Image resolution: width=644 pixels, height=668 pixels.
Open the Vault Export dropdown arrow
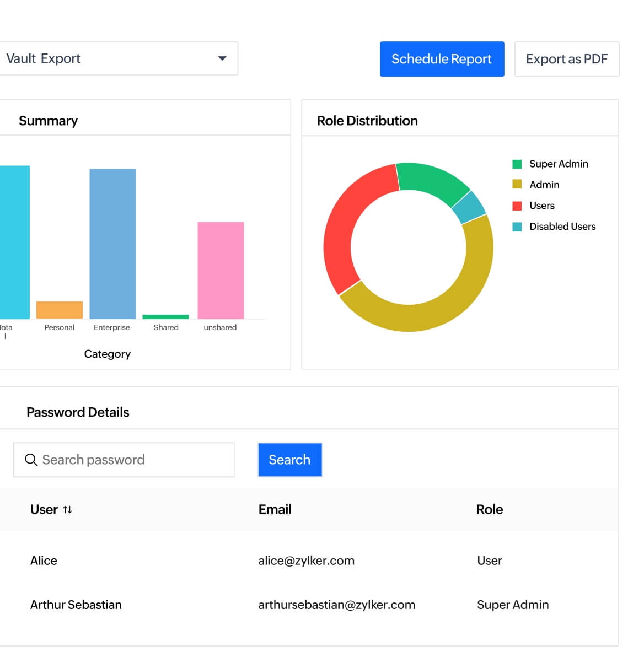point(222,58)
